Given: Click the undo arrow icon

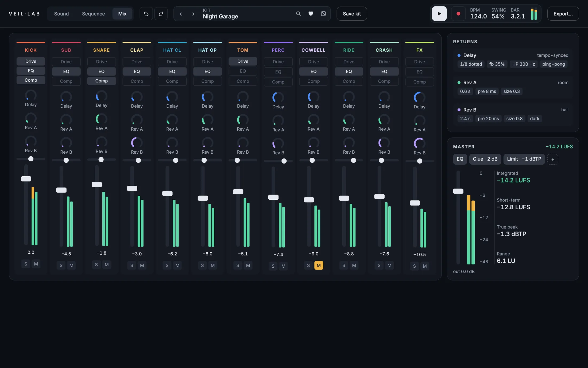Looking at the screenshot, I should pyautogui.click(x=146, y=14).
